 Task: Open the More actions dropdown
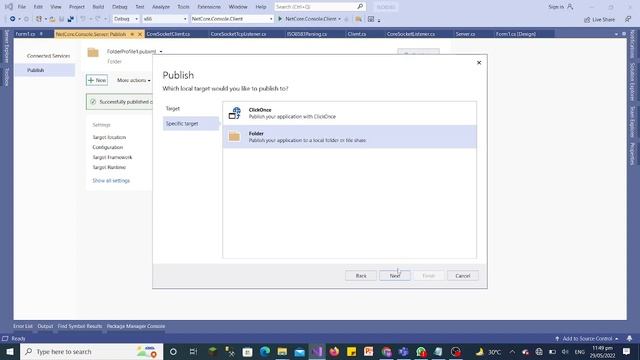click(133, 80)
